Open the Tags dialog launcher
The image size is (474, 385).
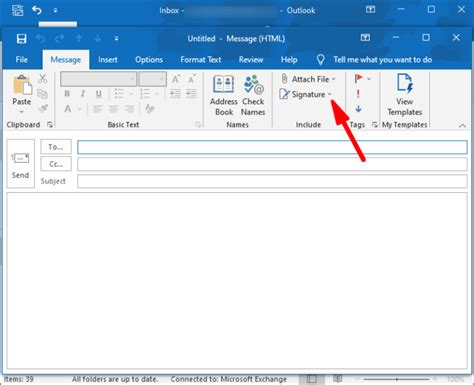375,125
